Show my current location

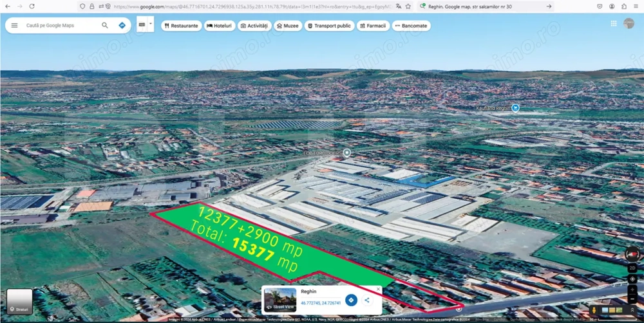(632, 279)
